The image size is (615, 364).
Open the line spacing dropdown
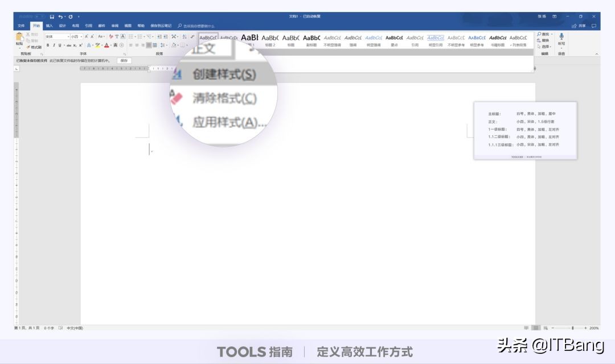pos(163,45)
